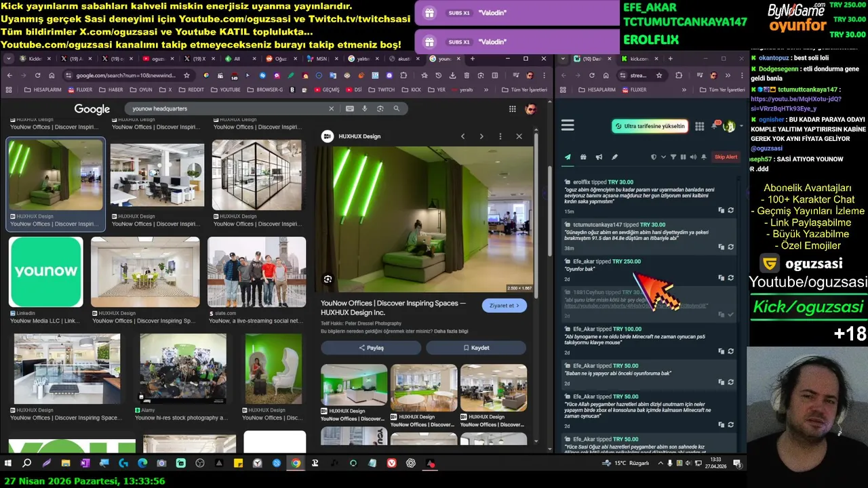Open Windows Start menu

click(x=8, y=464)
